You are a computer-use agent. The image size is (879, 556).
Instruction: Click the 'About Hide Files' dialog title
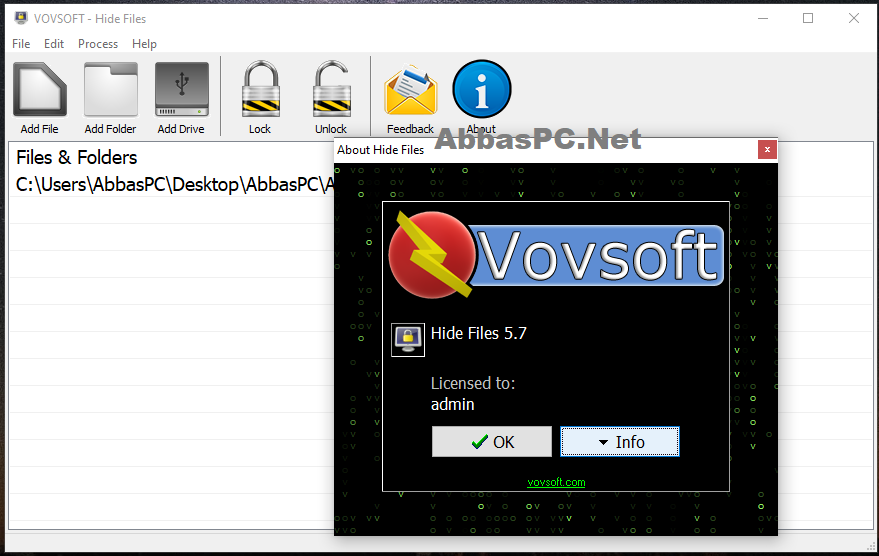(x=381, y=150)
